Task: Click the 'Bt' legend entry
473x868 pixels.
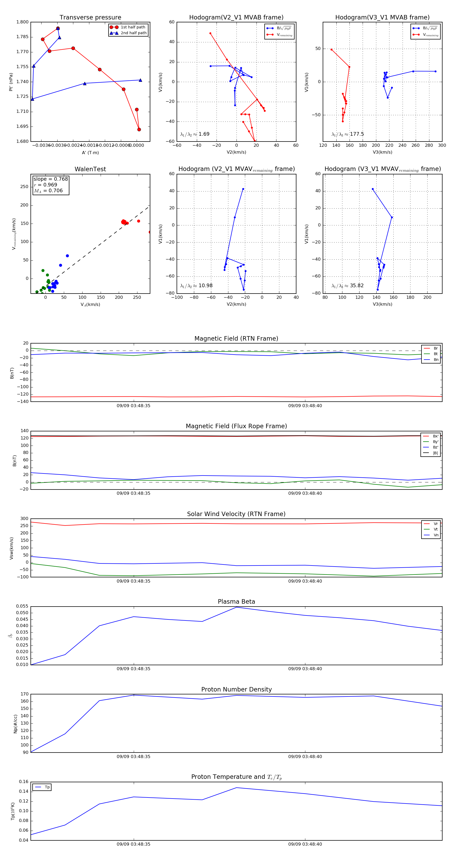Action: click(x=431, y=354)
